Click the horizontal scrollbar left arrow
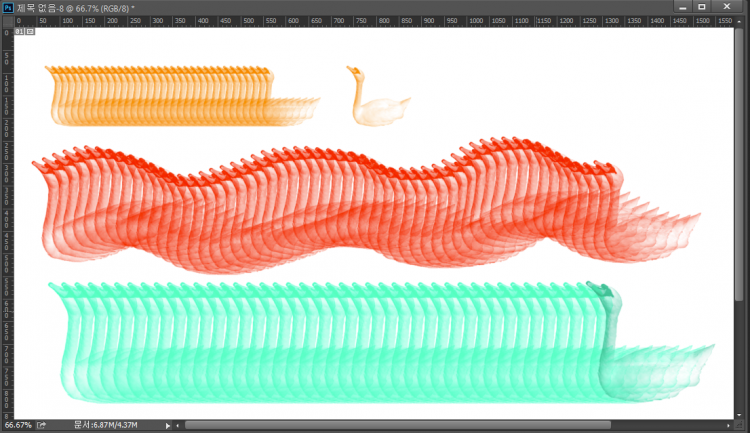750x433 pixels. 178,425
